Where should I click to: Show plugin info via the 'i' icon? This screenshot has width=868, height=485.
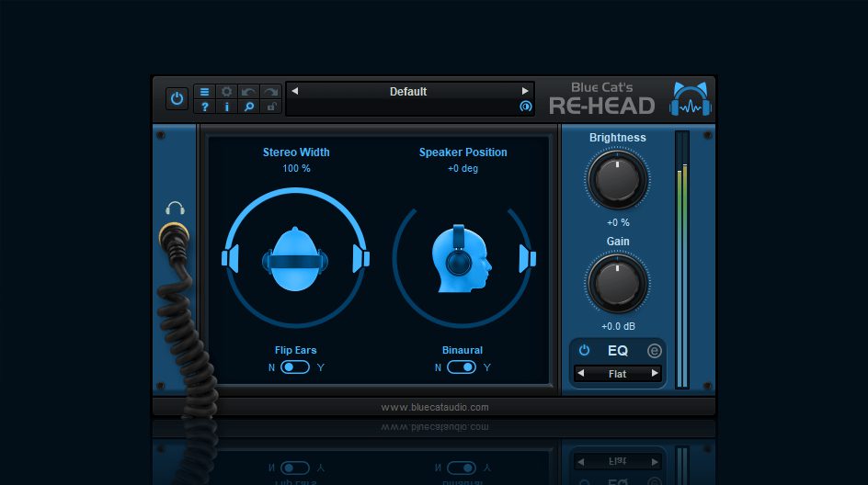coord(226,107)
